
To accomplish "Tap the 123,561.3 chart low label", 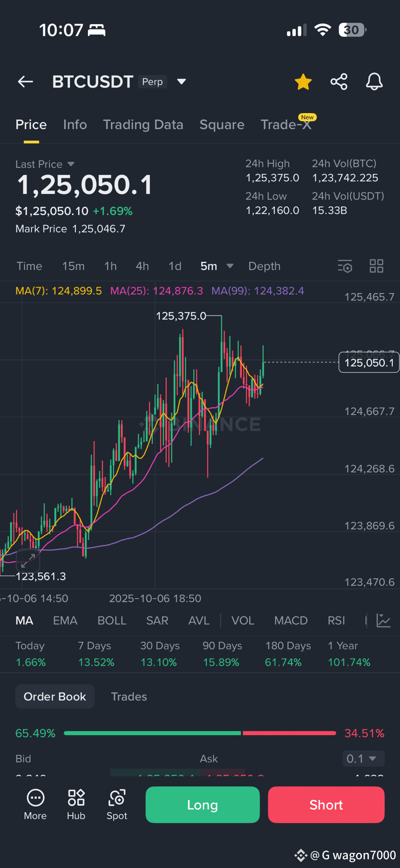I will (x=41, y=576).
